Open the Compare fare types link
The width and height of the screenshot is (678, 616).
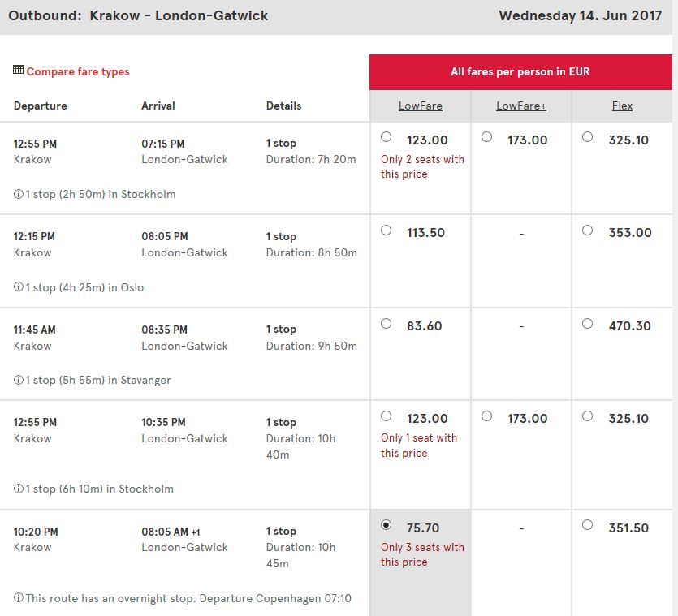click(78, 71)
